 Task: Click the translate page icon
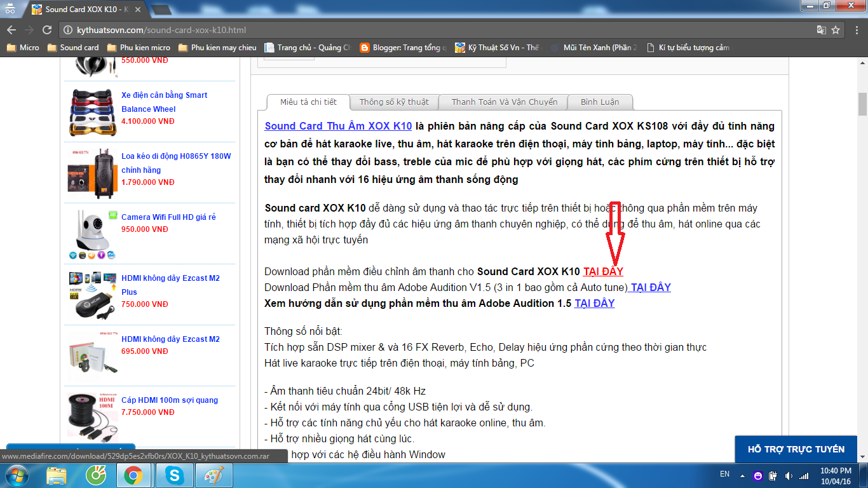822,30
